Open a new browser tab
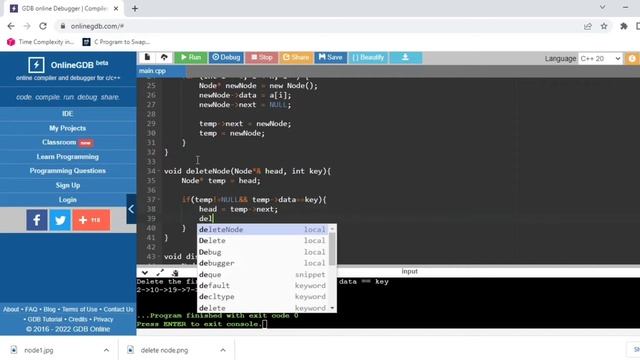This screenshot has width=640, height=360. [135, 9]
